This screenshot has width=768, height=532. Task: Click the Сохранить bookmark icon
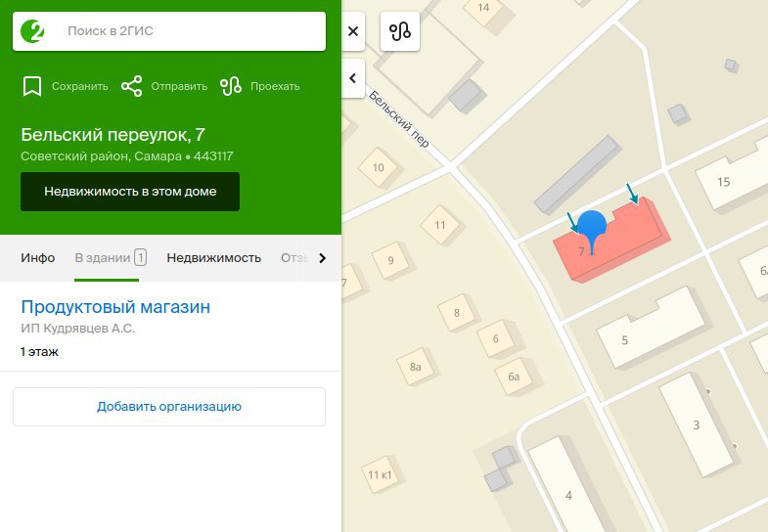click(32, 87)
